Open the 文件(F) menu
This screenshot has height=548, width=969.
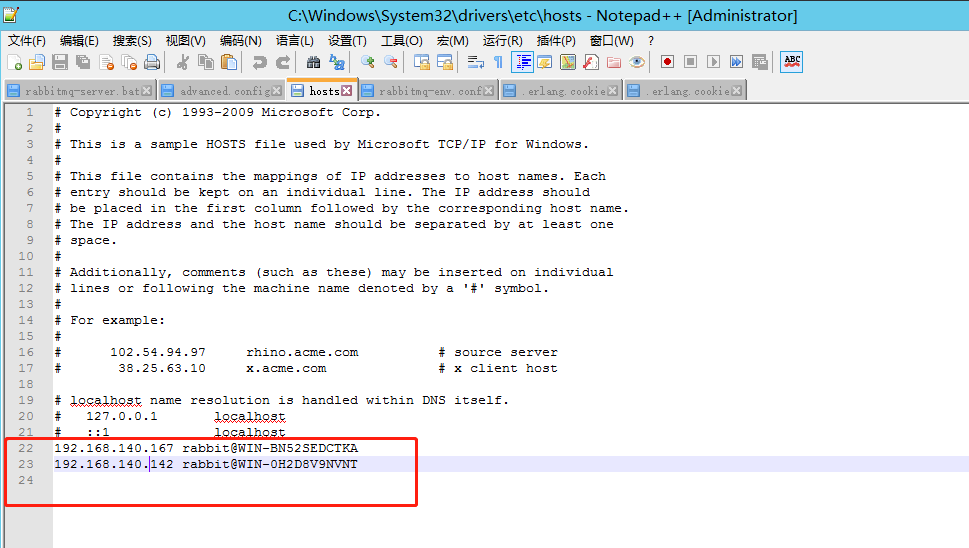[27, 41]
